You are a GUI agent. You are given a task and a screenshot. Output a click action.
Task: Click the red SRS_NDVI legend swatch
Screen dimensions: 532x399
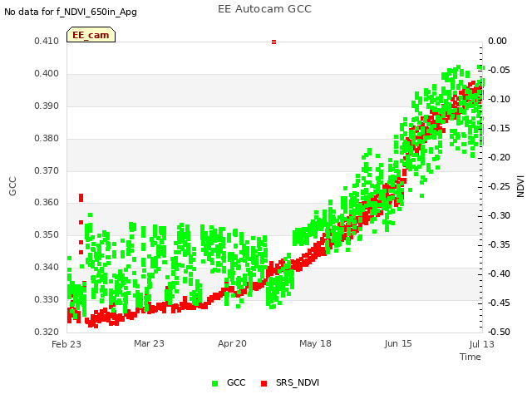click(x=264, y=383)
